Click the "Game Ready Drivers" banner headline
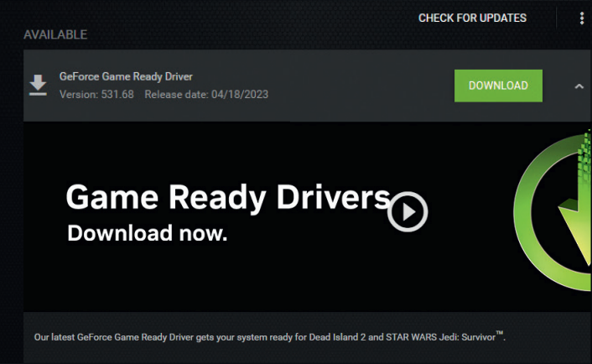 [x=227, y=198]
